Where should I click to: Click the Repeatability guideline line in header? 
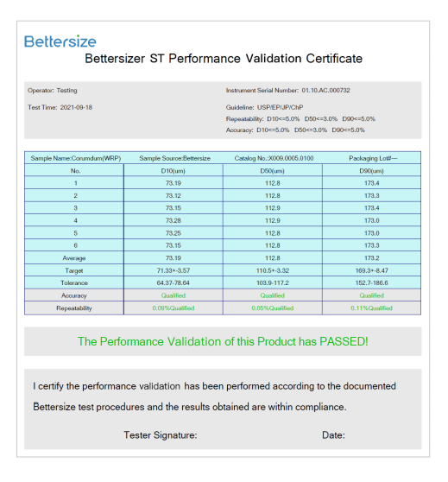pyautogui.click(x=300, y=118)
